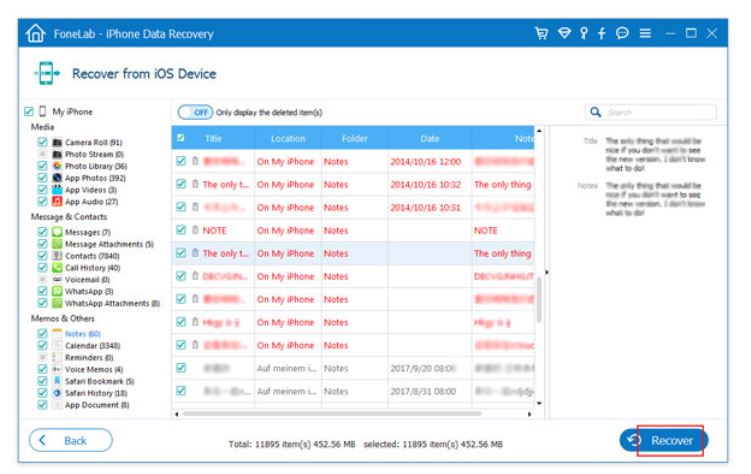
Task: Uncheck the NOTE row checkbox
Action: pyautogui.click(x=181, y=230)
